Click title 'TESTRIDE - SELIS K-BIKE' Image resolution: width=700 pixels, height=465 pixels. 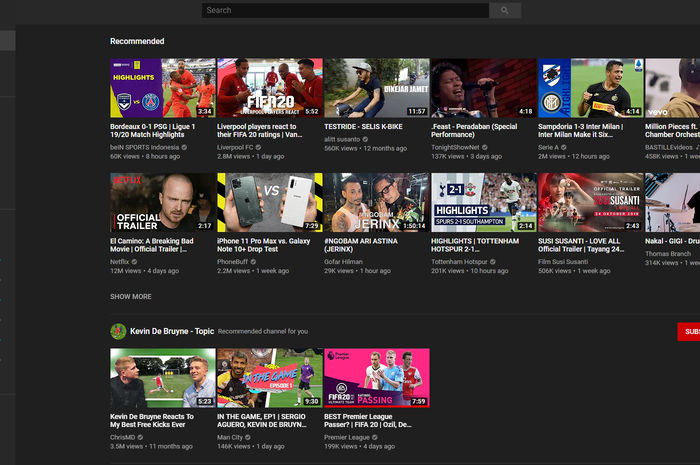[x=363, y=127]
